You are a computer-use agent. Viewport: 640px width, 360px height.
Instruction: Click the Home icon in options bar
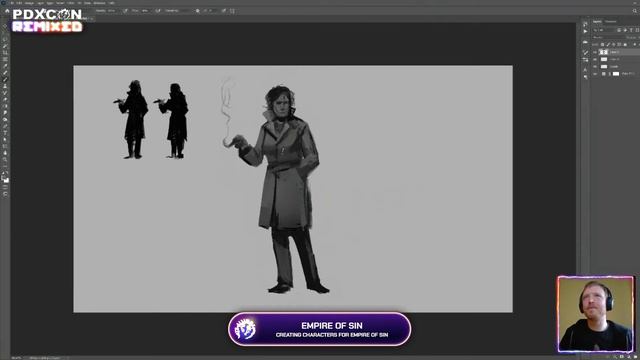pyautogui.click(x=7, y=11)
